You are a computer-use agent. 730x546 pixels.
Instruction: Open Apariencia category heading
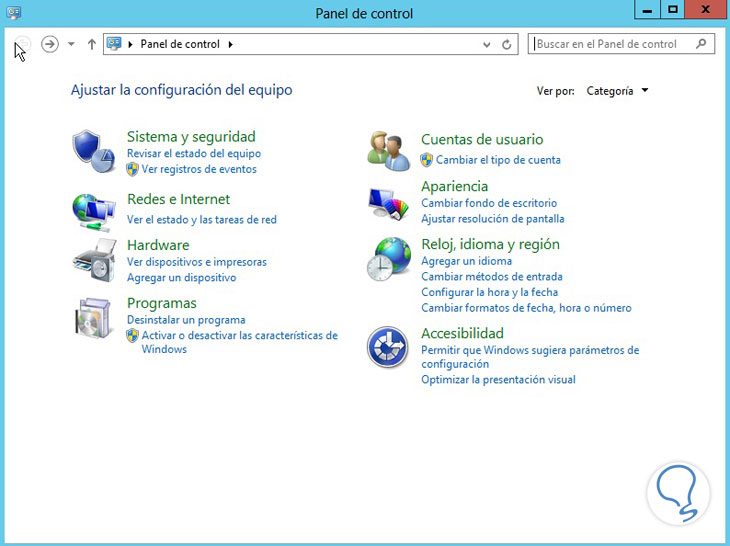click(454, 186)
